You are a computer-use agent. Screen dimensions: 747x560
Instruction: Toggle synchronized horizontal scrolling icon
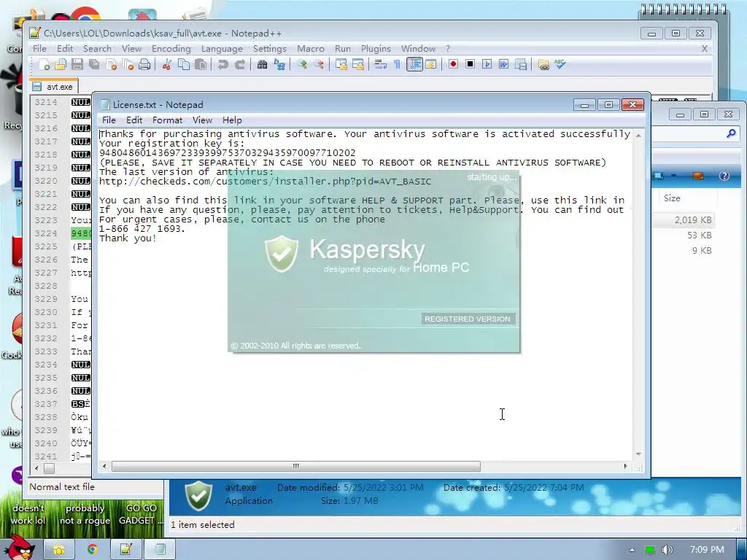[x=357, y=64]
